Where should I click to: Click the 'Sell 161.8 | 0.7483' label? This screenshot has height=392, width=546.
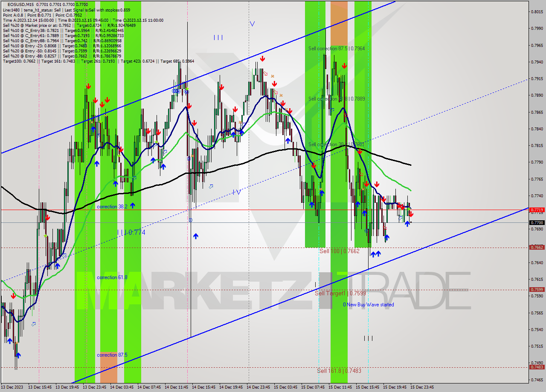tap(339, 371)
